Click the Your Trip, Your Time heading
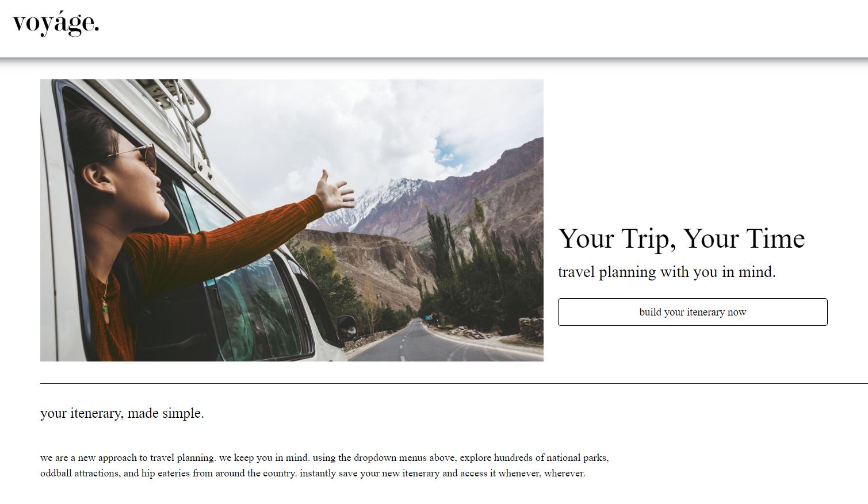 [x=682, y=238]
